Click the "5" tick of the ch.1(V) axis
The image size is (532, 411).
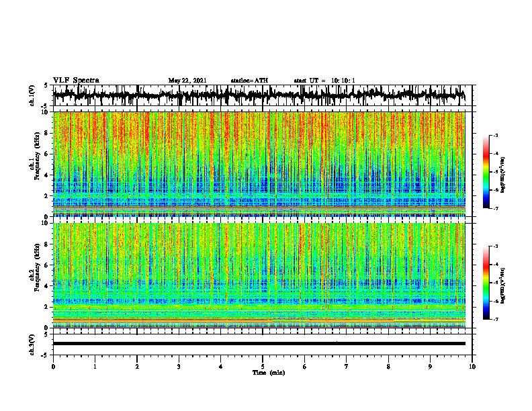coord(46,85)
